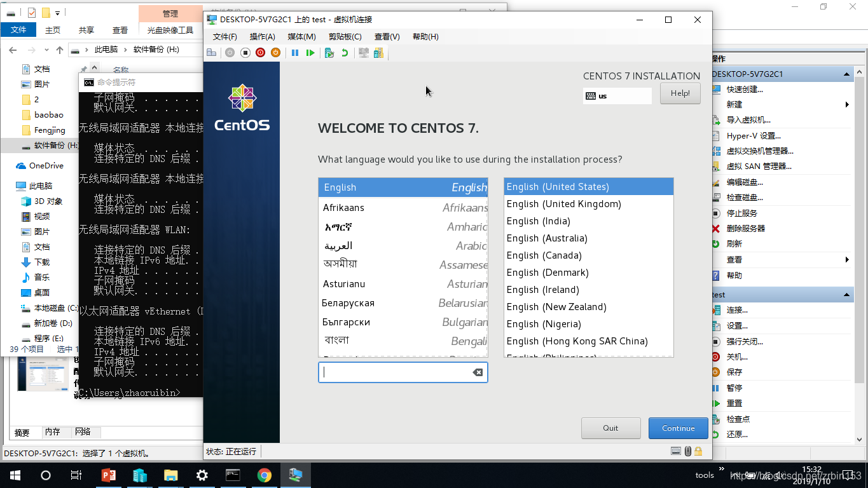This screenshot has height=488, width=868.
Task: Open 虚拟交换机管理器 in actions pane
Action: click(760, 151)
